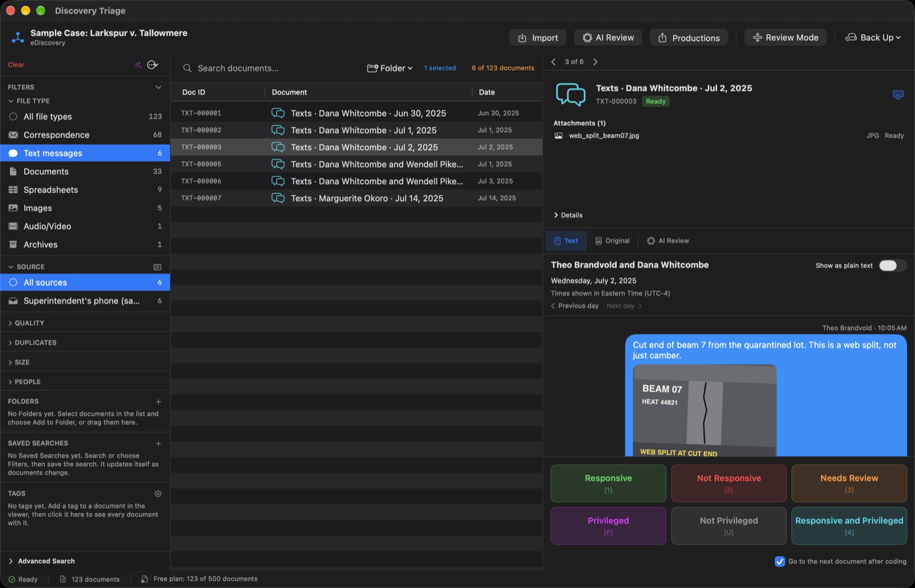Click the document count icon in status bar
This screenshot has height=588, width=915.
click(x=63, y=579)
